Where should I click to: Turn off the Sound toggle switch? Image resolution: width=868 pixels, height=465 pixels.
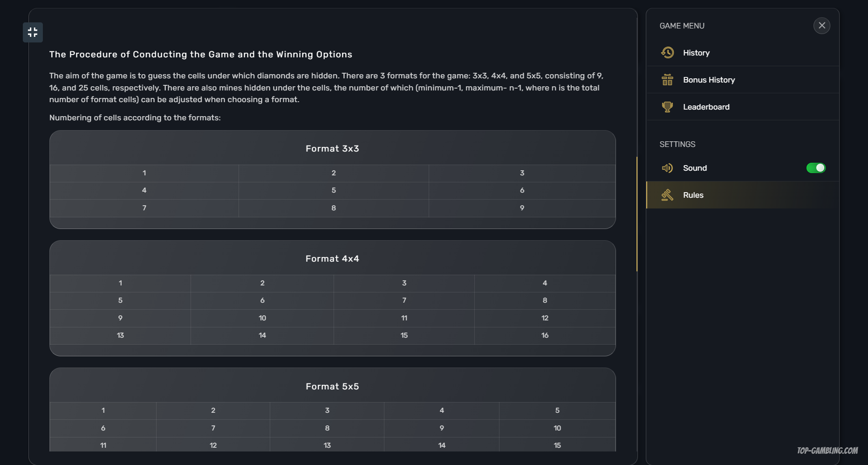[815, 168]
